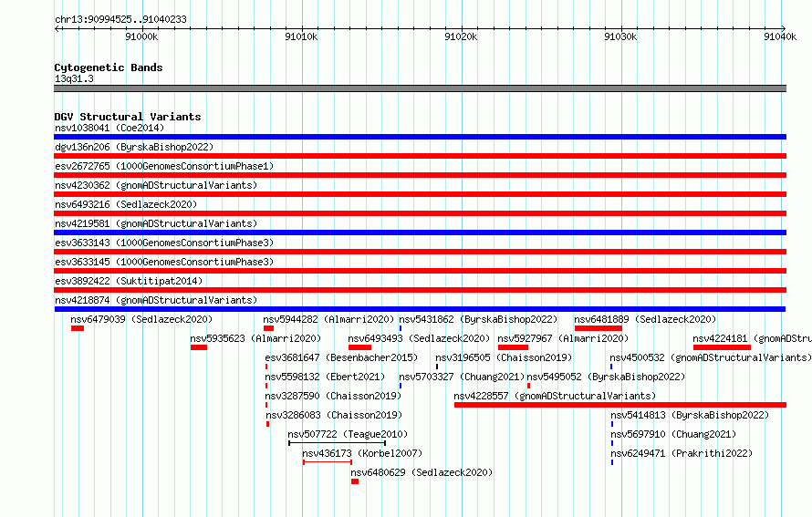Click esv3892422 (Suktitipat2014) variant label
Image resolution: width=812 pixels, height=517 pixels.
point(129,281)
